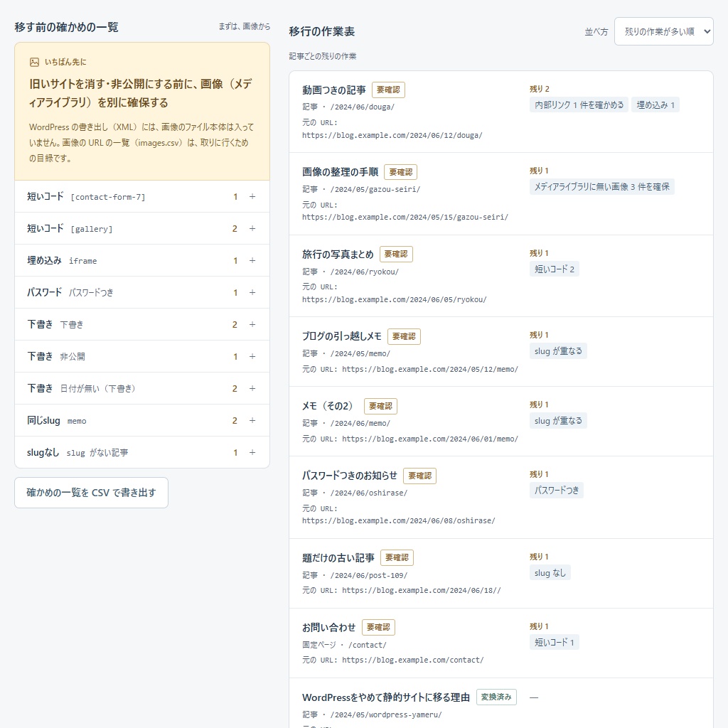Screen dimensions: 728x728
Task: Click the URL https://blog.example.com/contact/
Action: click(x=413, y=660)
